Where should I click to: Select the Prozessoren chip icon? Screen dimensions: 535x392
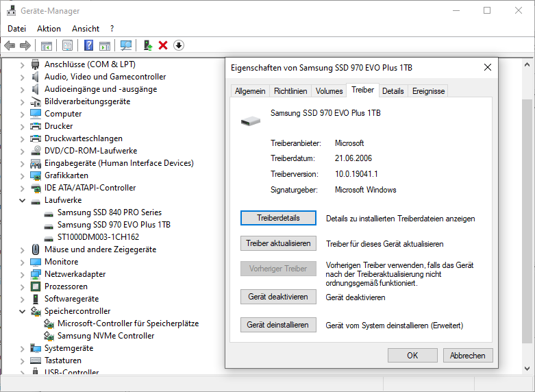(x=36, y=286)
